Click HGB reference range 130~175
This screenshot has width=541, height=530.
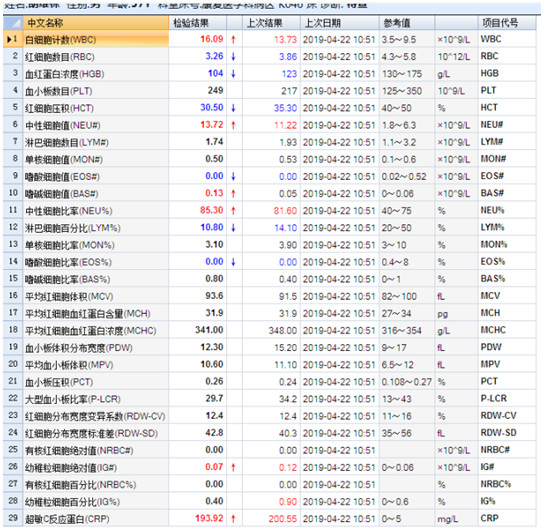(402, 74)
